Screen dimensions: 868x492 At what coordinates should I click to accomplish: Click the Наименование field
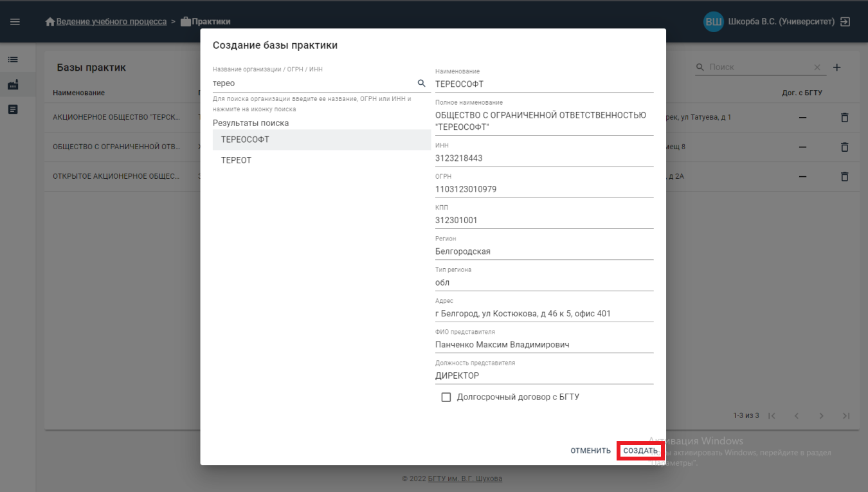544,84
